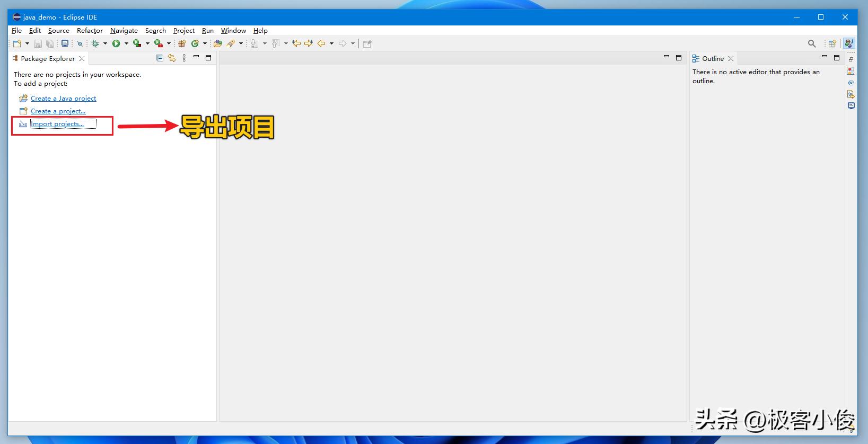Click the Forward navigation arrow icon
The height and width of the screenshot is (444, 868).
343,43
